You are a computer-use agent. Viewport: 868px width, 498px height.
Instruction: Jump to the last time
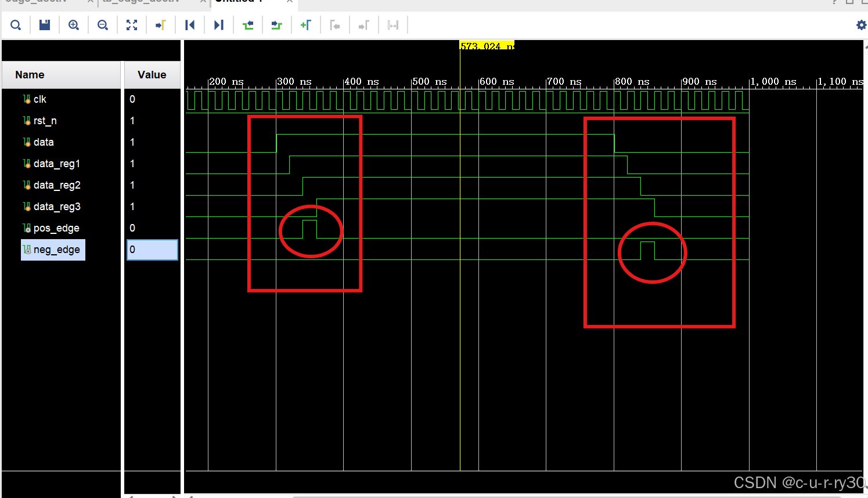[x=219, y=25]
